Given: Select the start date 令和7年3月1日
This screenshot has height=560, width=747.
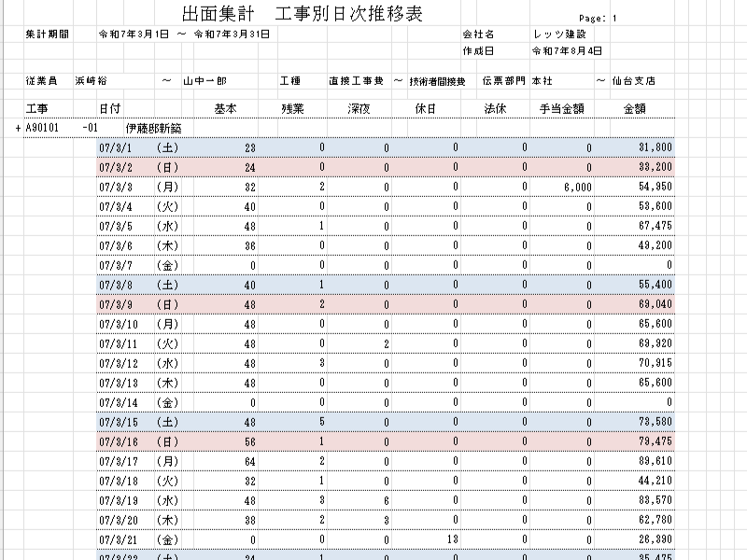Looking at the screenshot, I should 134,35.
